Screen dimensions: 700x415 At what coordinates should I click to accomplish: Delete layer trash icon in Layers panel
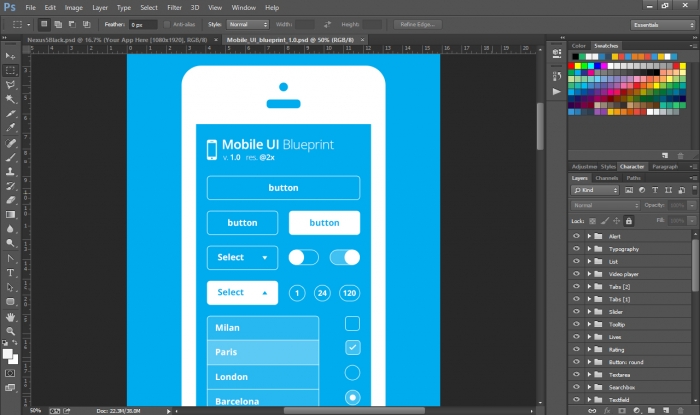pyautogui.click(x=680, y=411)
